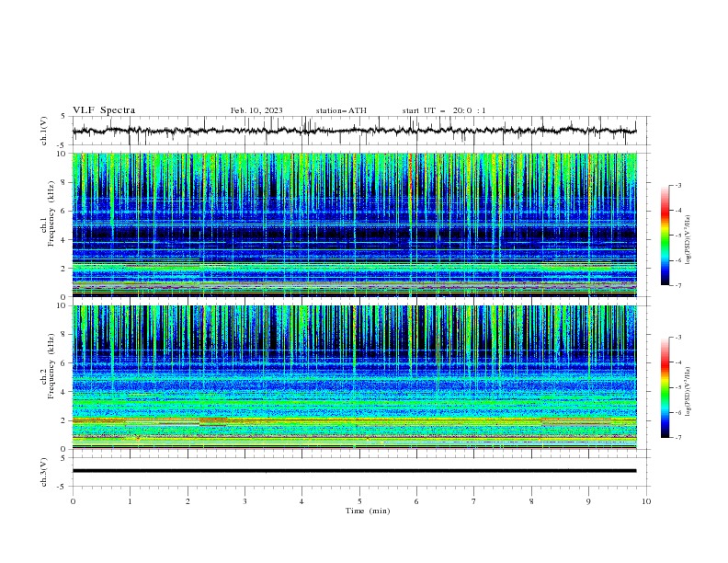Click the "-3" tick on ch.1 colorbar
Viewport: 728px width, 563px height.
point(677,185)
